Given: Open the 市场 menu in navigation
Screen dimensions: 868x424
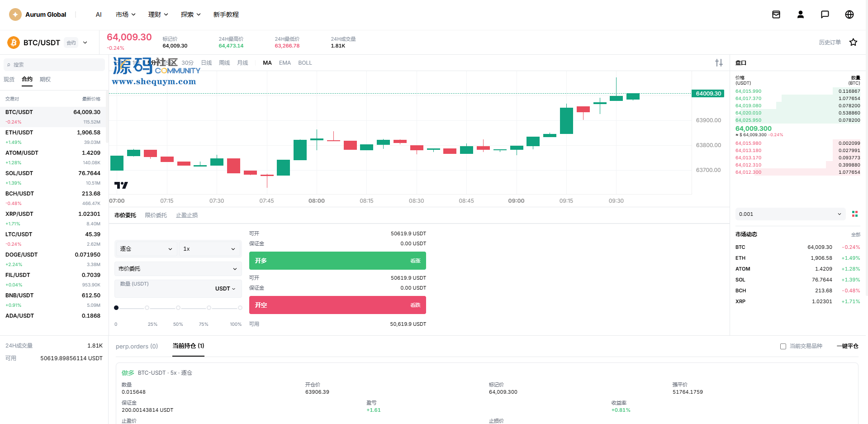Looking at the screenshot, I should (126, 14).
